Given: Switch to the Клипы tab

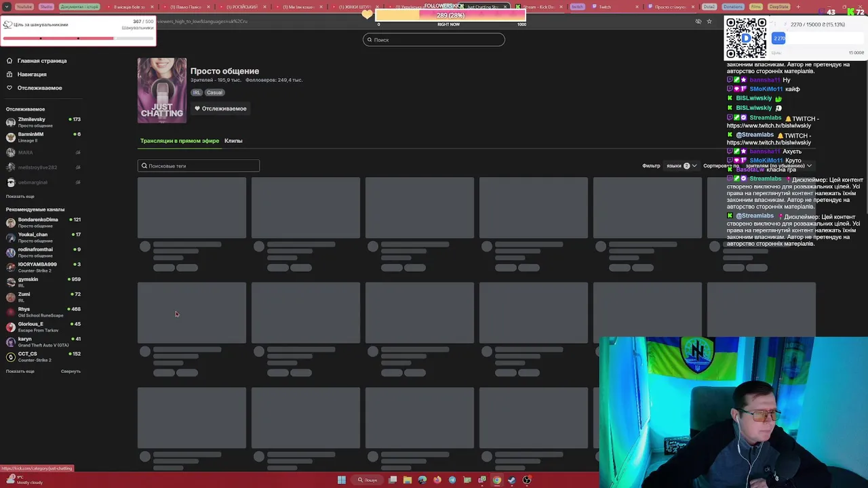Looking at the screenshot, I should [233, 141].
